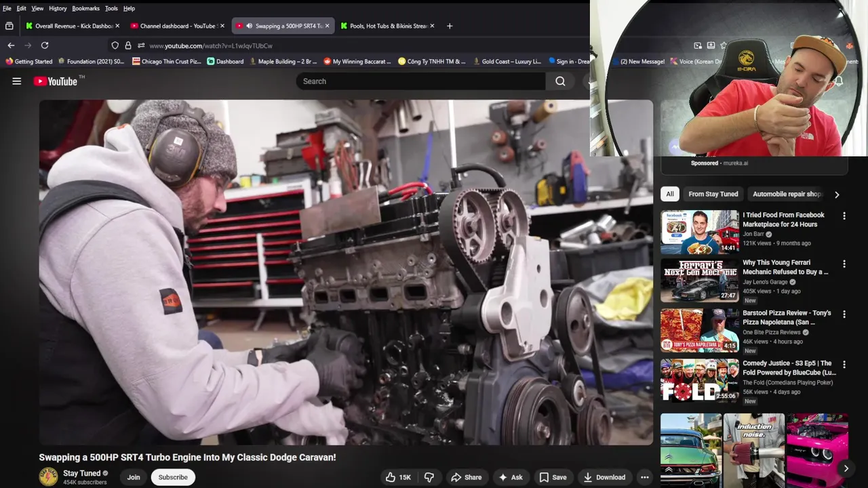Open the Getting Started bookmark
Image resolution: width=868 pixels, height=488 pixels.
28,61
